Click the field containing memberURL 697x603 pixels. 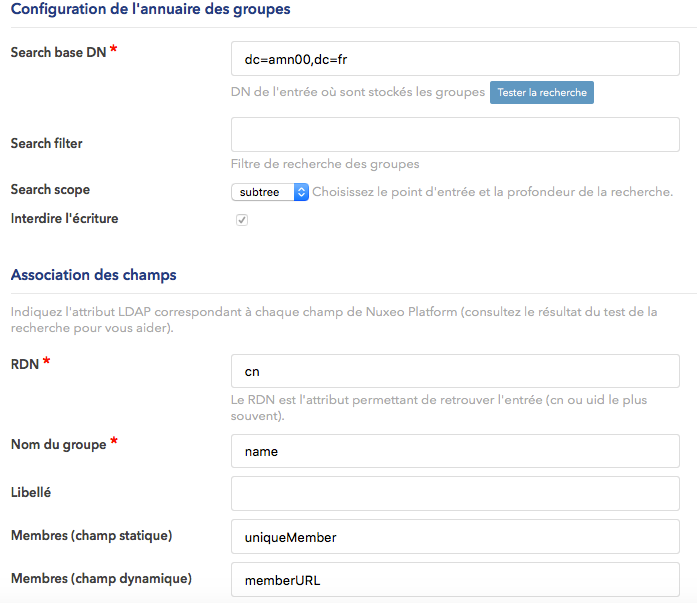point(455,579)
